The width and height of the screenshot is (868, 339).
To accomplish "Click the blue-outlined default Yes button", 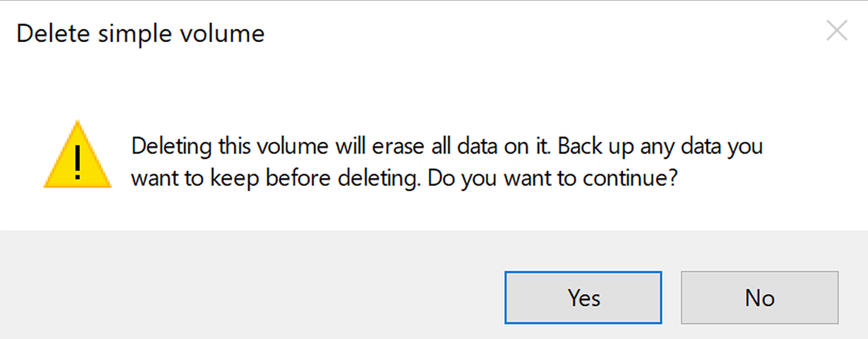I will [x=583, y=298].
